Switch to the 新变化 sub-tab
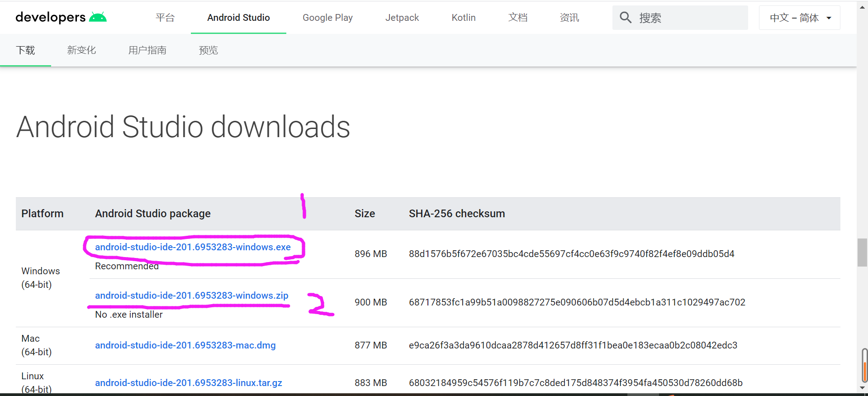This screenshot has width=868, height=396. click(81, 50)
